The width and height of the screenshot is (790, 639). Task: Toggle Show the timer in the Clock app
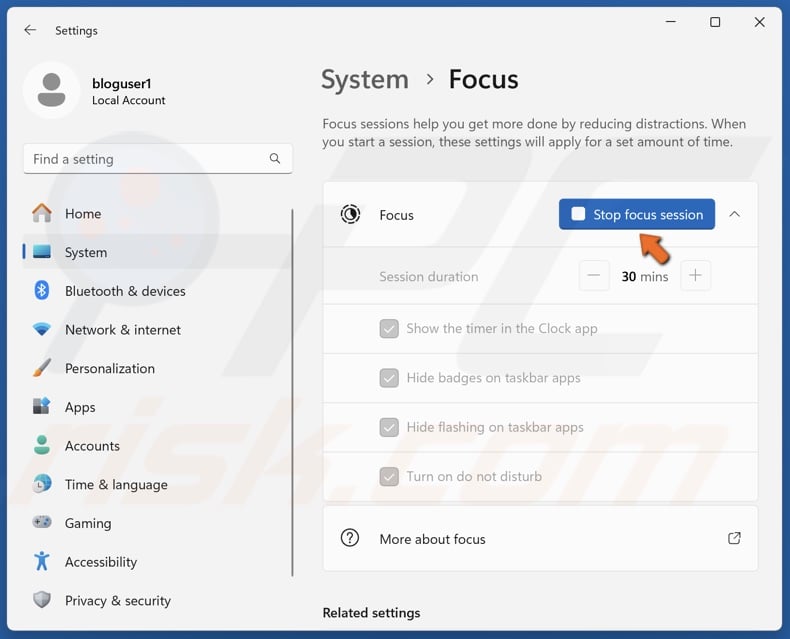389,329
